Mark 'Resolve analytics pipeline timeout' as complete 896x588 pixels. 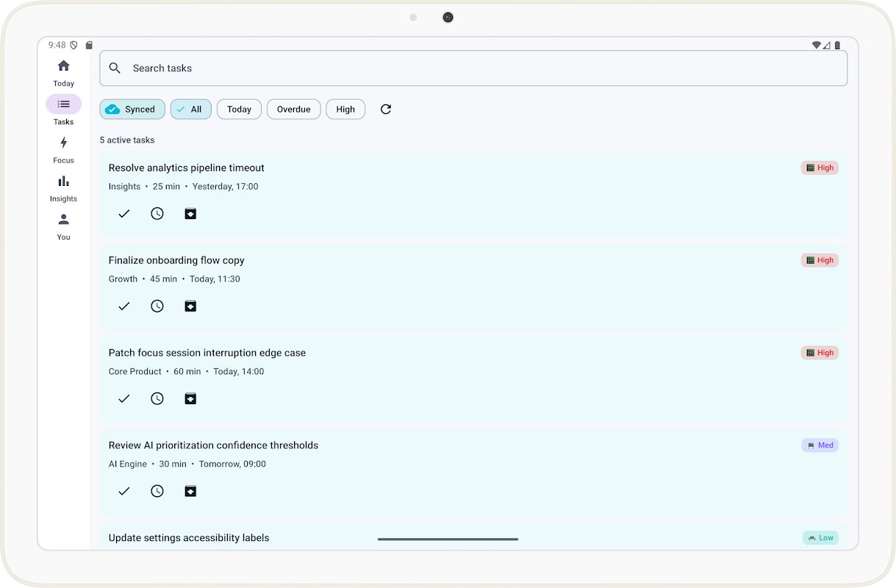(x=124, y=214)
